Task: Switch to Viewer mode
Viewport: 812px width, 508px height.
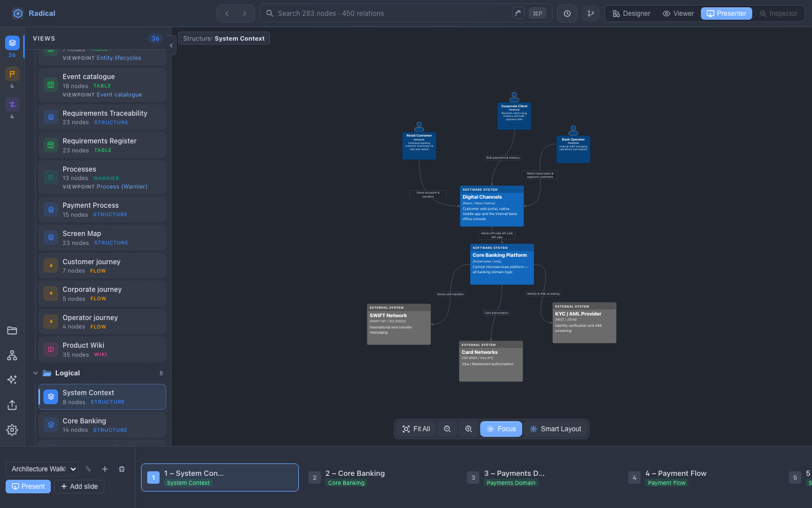Action: pyautogui.click(x=678, y=14)
